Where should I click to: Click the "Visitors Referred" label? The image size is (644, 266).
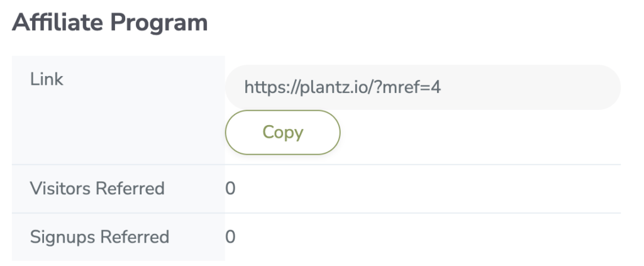click(97, 188)
